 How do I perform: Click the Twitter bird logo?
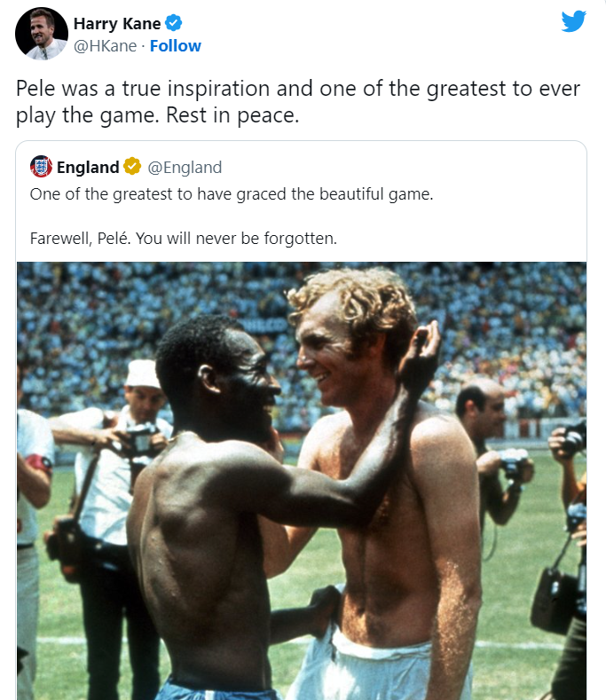573,21
